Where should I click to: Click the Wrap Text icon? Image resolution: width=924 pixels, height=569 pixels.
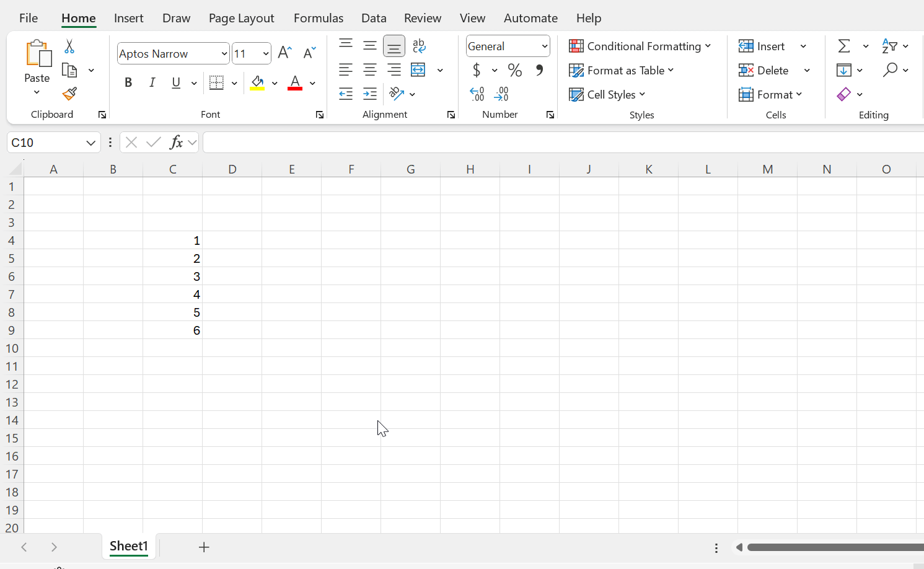coord(419,46)
